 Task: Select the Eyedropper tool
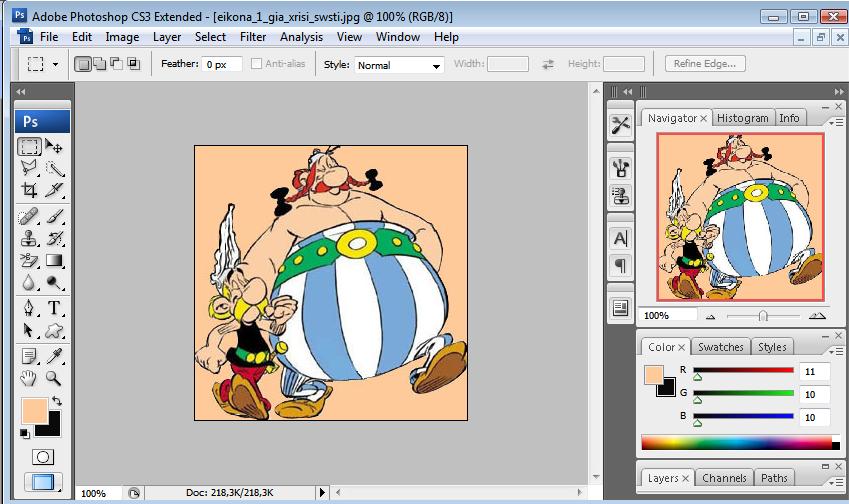click(x=54, y=356)
